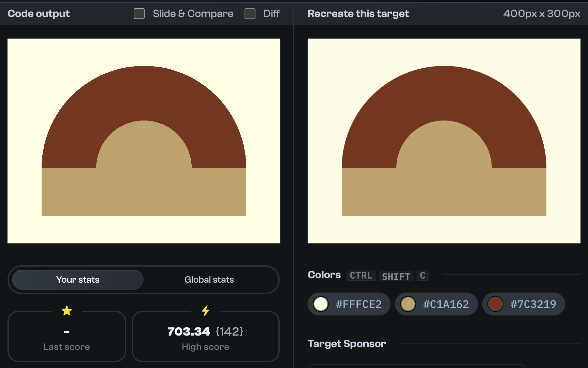The image size is (588, 368).
Task: Click the SHIFT key chip next to Colors
Action: point(396,276)
